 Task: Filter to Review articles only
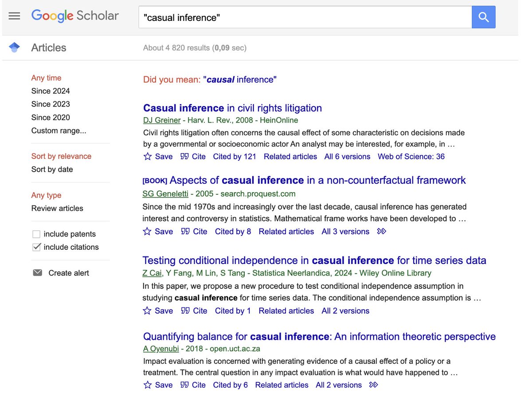(57, 209)
